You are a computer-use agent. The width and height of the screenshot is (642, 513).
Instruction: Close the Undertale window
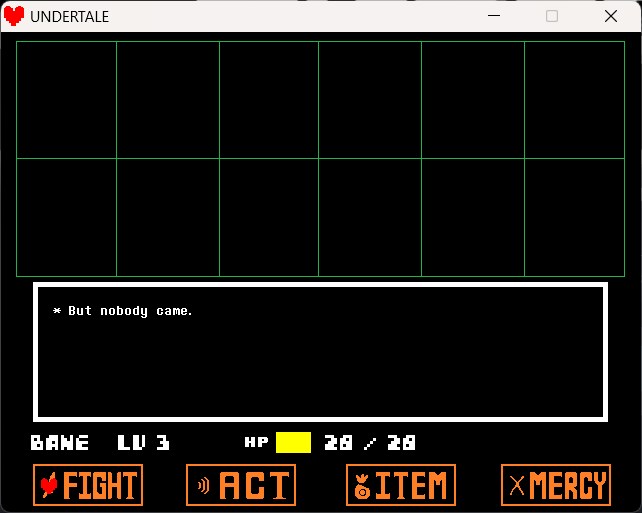611,16
